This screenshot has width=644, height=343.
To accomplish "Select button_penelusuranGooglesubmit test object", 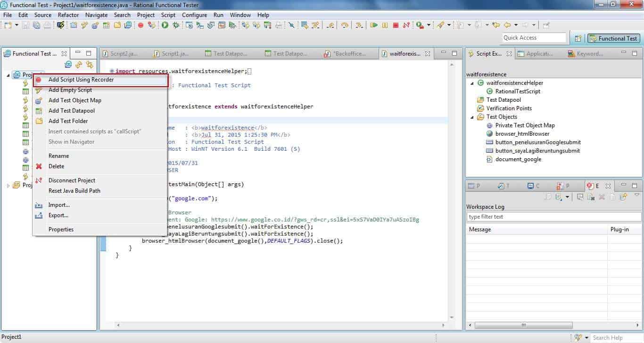I will click(x=537, y=142).
